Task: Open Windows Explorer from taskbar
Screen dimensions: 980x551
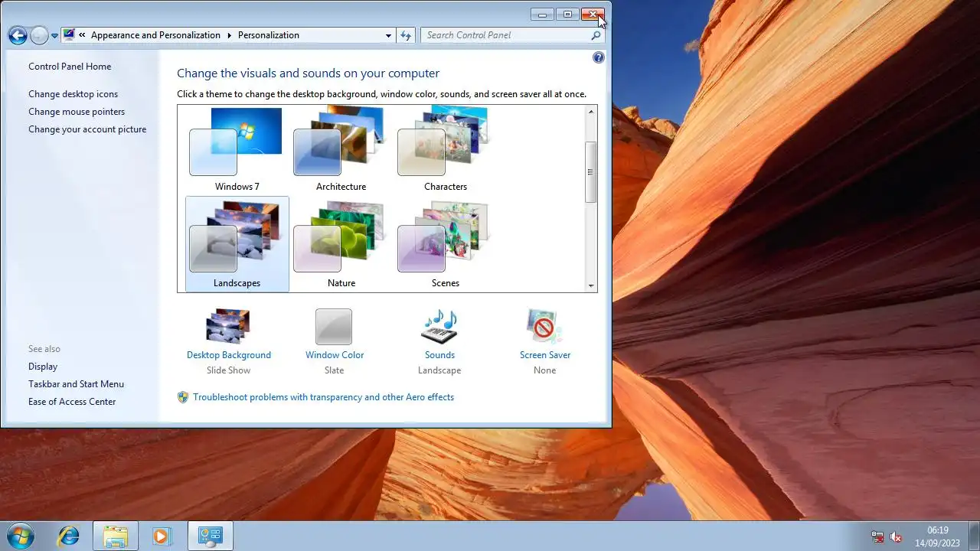Action: (116, 536)
